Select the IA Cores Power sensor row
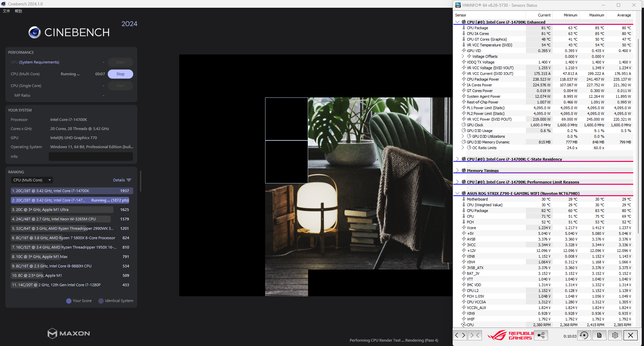The width and height of the screenshot is (644, 346). coord(543,85)
